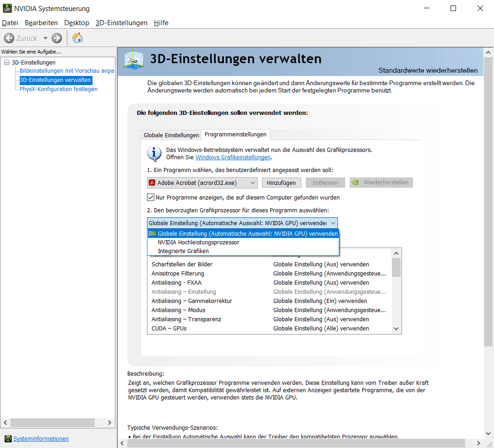Viewport: 494px width, 448px height.
Task: Select 'Anisotrope Filterung' setting row
Action: point(269,273)
